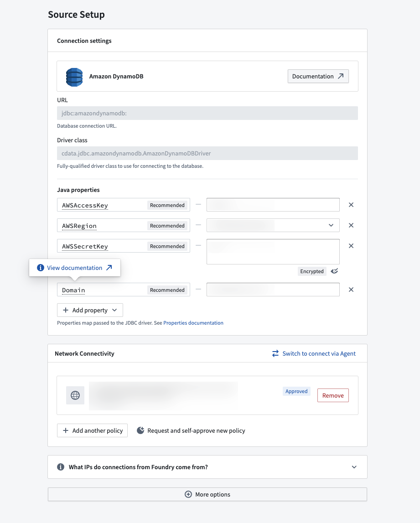Remove the AWSRegion property row
Screen dimensions: 420x523
tap(351, 225)
